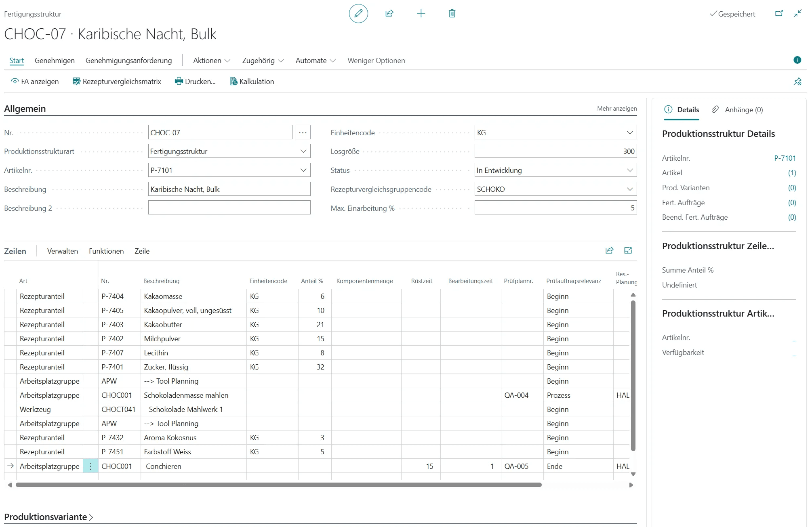
Task: Click the pin action bar icon
Action: tap(797, 82)
